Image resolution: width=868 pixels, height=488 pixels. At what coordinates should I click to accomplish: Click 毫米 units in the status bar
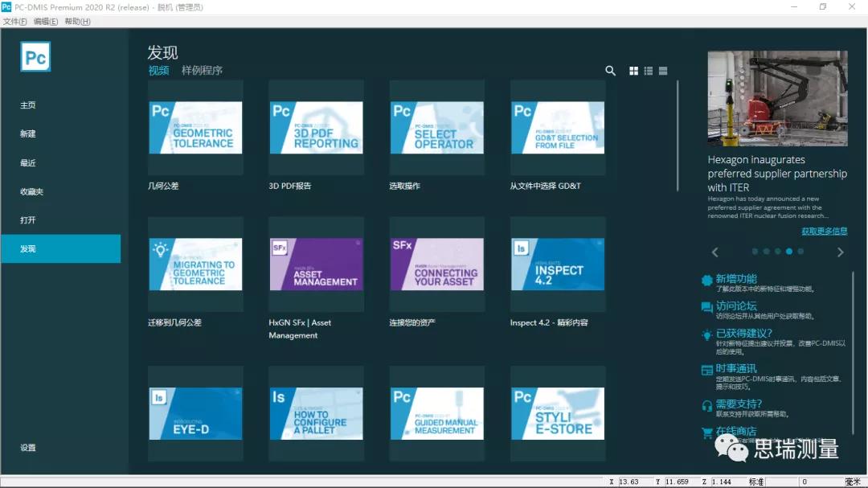(853, 482)
